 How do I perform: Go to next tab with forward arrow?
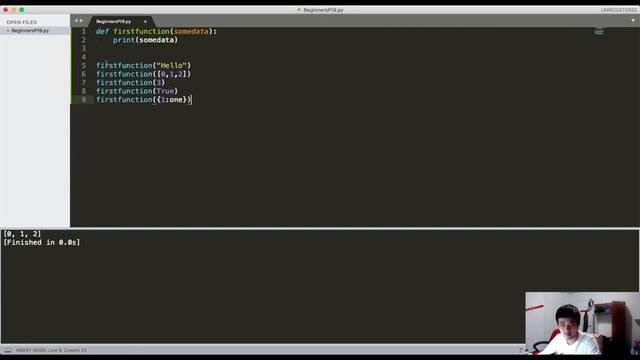pyautogui.click(x=81, y=20)
